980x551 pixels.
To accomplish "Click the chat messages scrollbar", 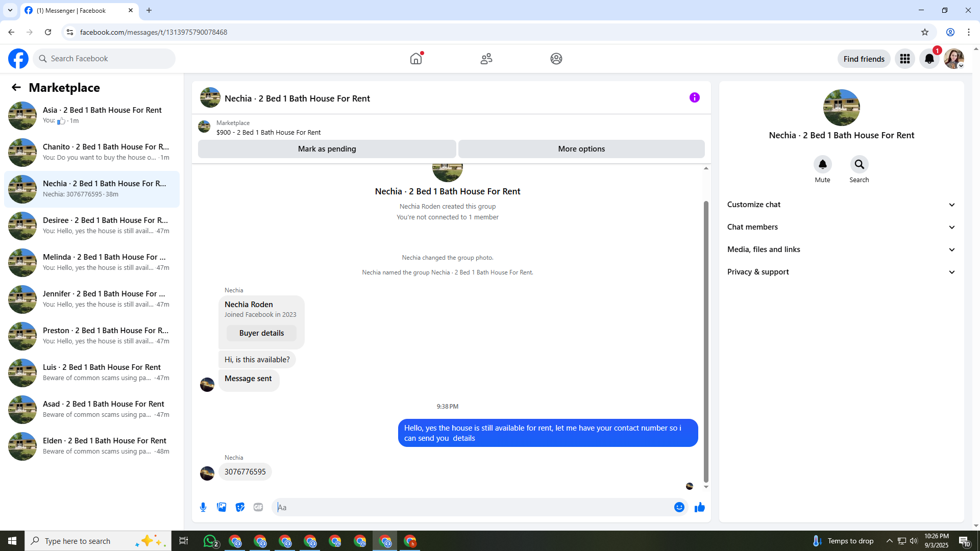I will tap(706, 341).
